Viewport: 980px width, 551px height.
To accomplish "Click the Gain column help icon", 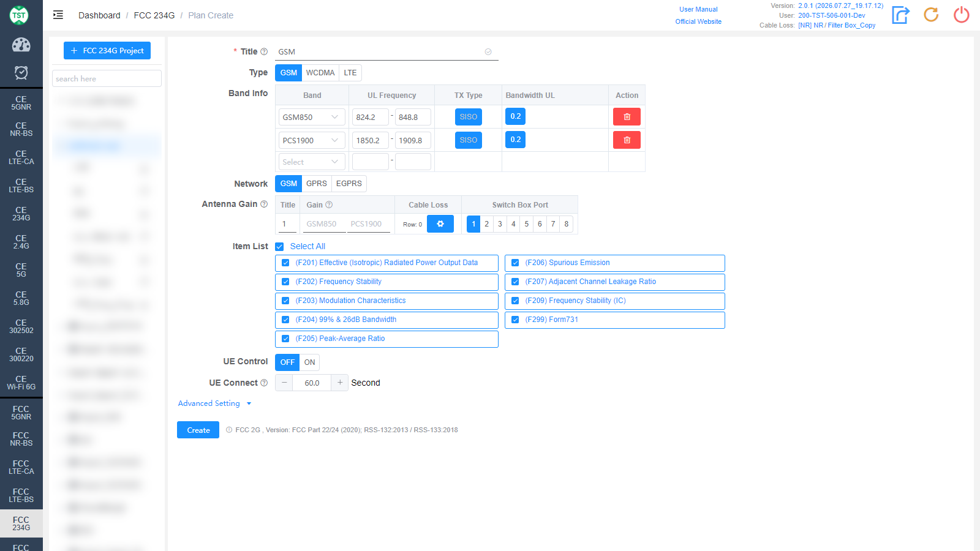I will 329,205.
